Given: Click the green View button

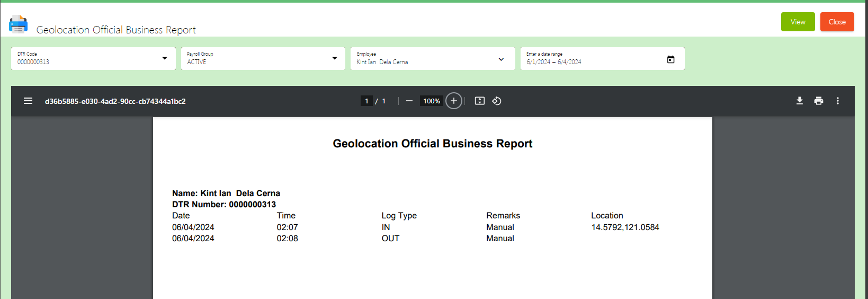Looking at the screenshot, I should point(798,22).
